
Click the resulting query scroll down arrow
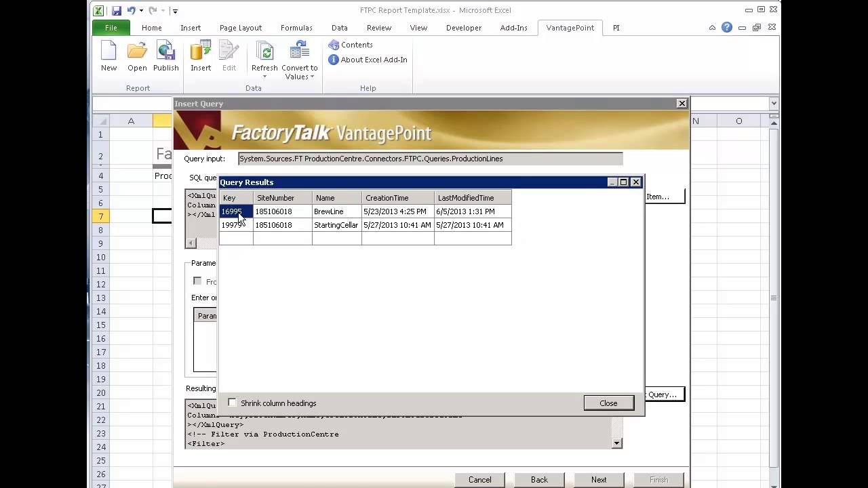617,443
